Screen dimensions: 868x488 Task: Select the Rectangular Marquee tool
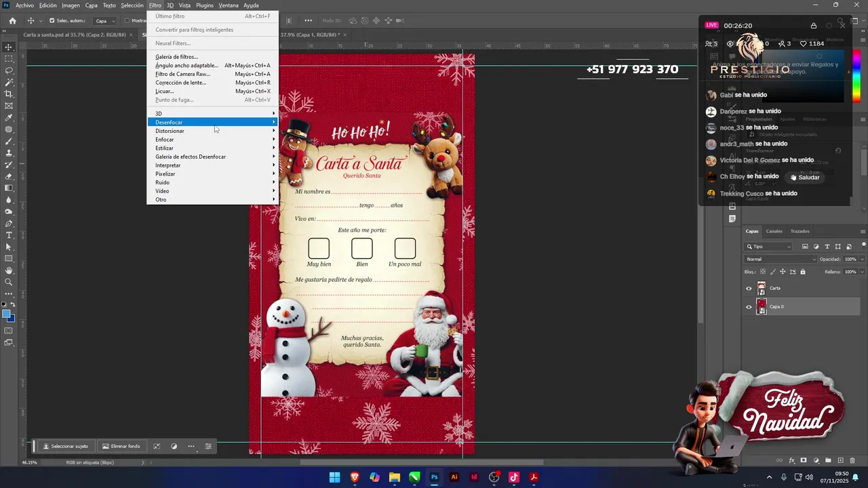(x=9, y=59)
